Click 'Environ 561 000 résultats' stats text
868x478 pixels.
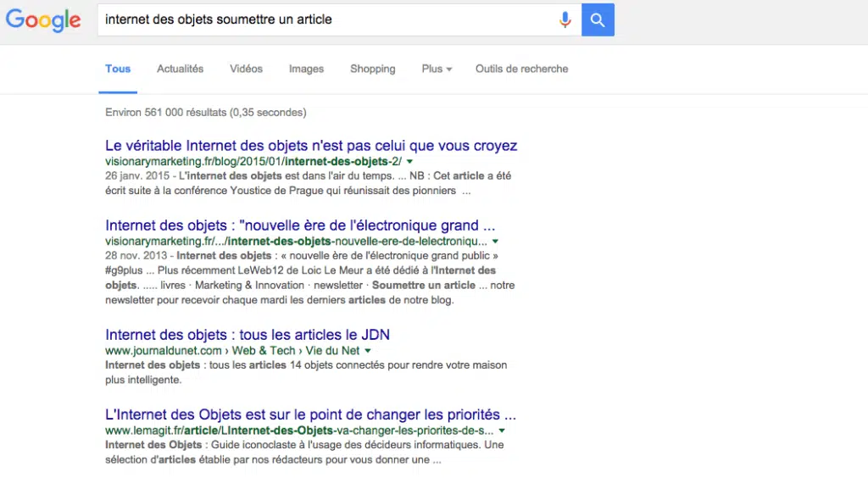tap(205, 113)
